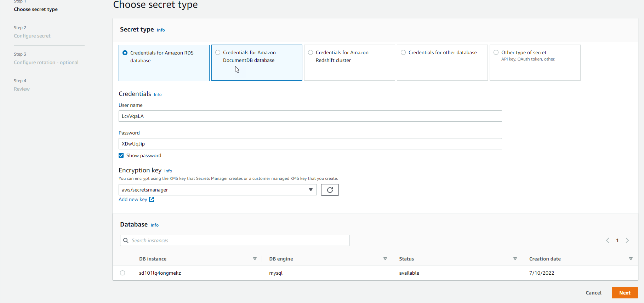Image resolution: width=644 pixels, height=303 pixels.
Task: Click the DB instance column header
Action: point(153,259)
